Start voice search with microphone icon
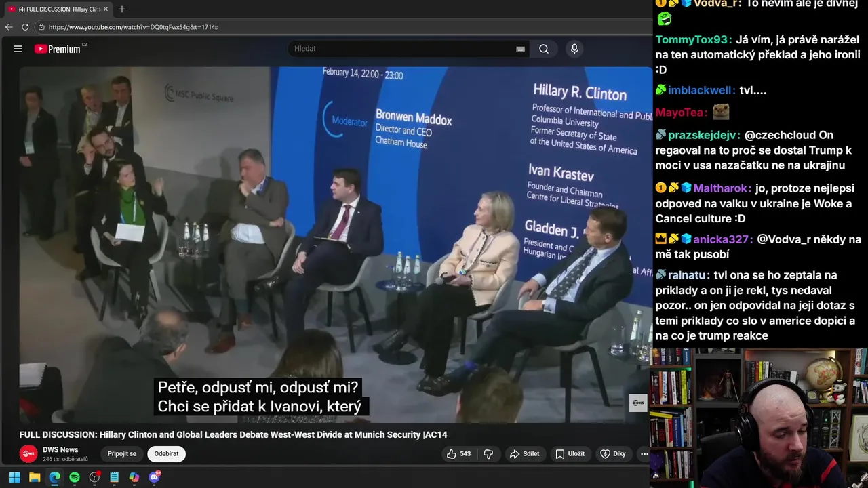 pyautogui.click(x=574, y=49)
